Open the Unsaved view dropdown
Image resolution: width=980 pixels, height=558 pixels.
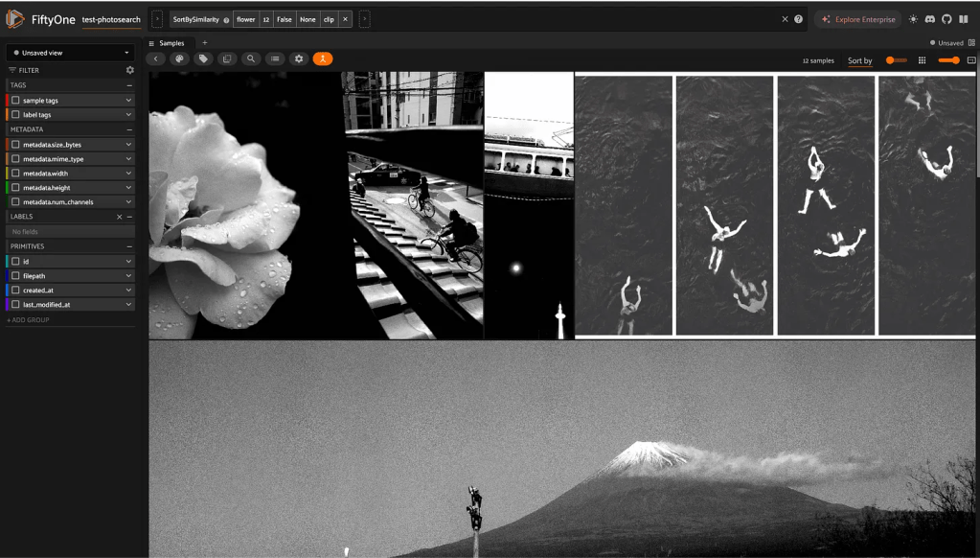(70, 53)
